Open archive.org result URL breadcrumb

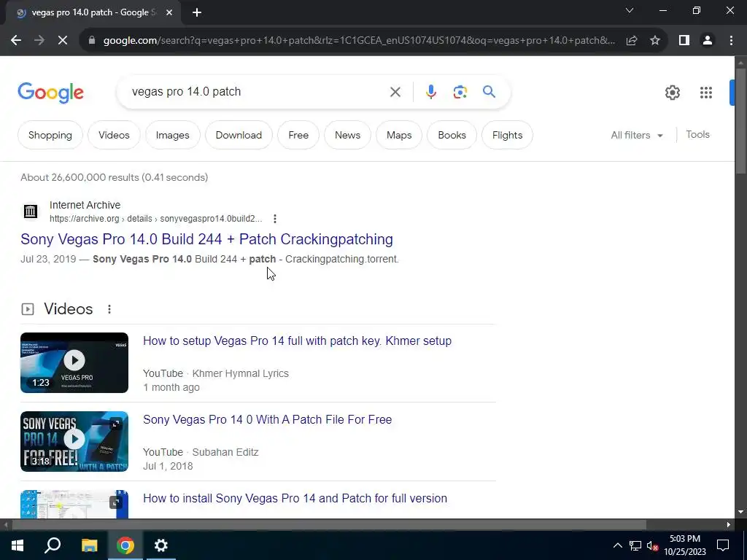tap(156, 219)
